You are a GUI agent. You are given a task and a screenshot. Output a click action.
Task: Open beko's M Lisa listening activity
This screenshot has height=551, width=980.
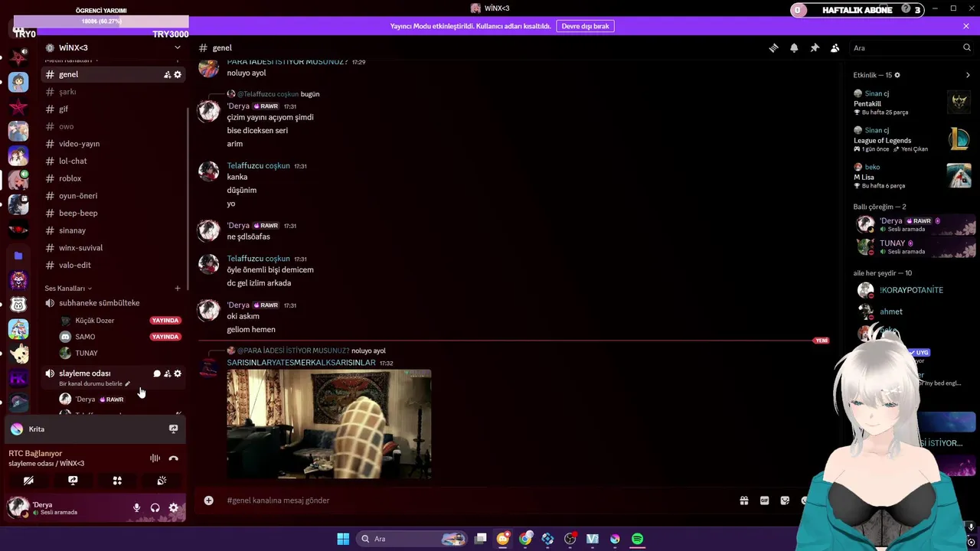pos(912,176)
